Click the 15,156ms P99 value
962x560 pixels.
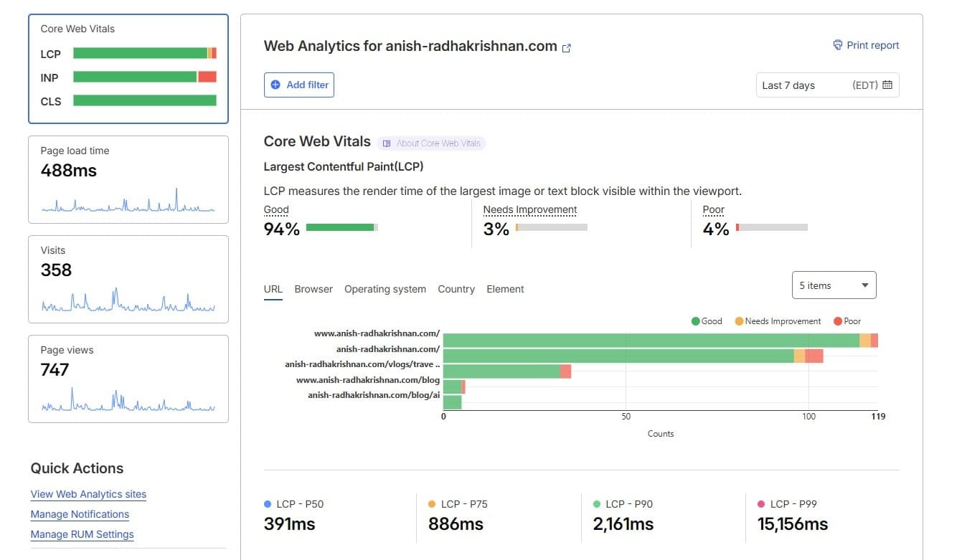pos(793,524)
